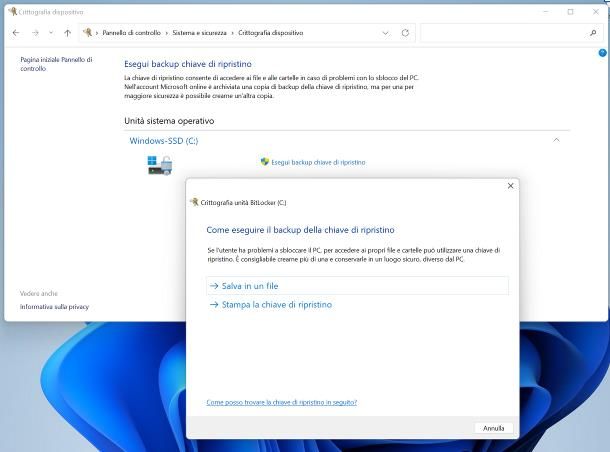Open Pagina iniziale Pannello di controllo
Viewport: 610px width, 452px height.
click(x=56, y=64)
